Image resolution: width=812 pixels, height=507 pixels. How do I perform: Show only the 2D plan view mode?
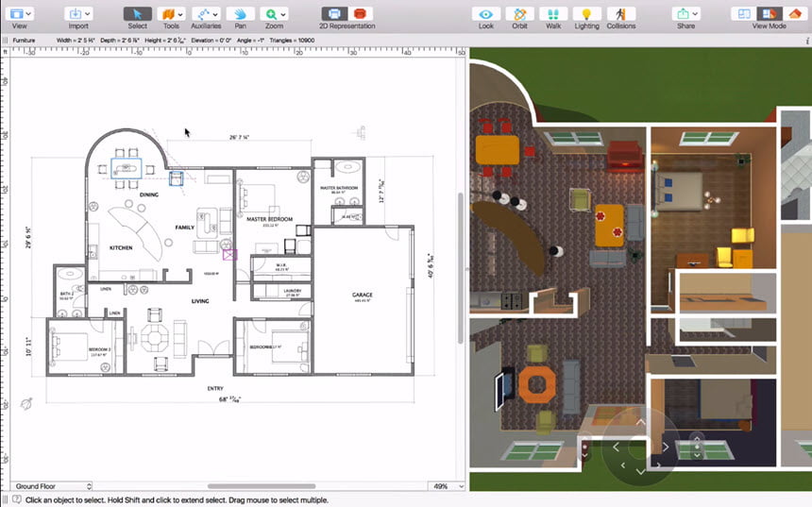[x=744, y=14]
